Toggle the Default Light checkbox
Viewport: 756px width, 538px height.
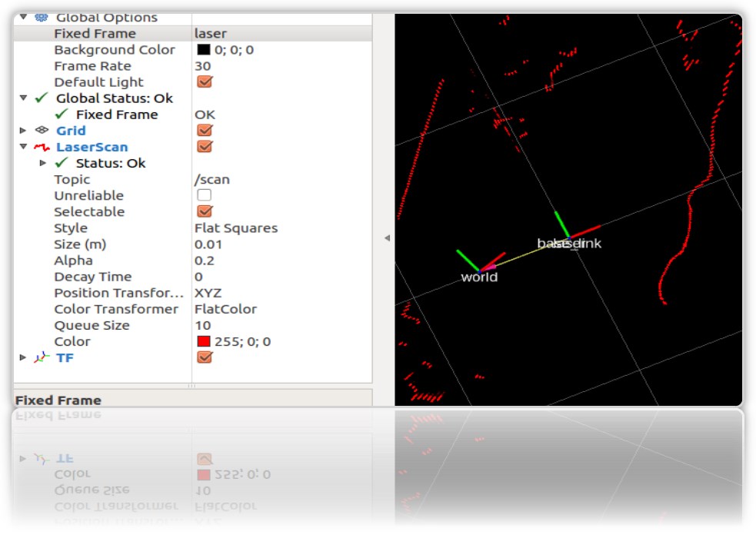(x=205, y=81)
